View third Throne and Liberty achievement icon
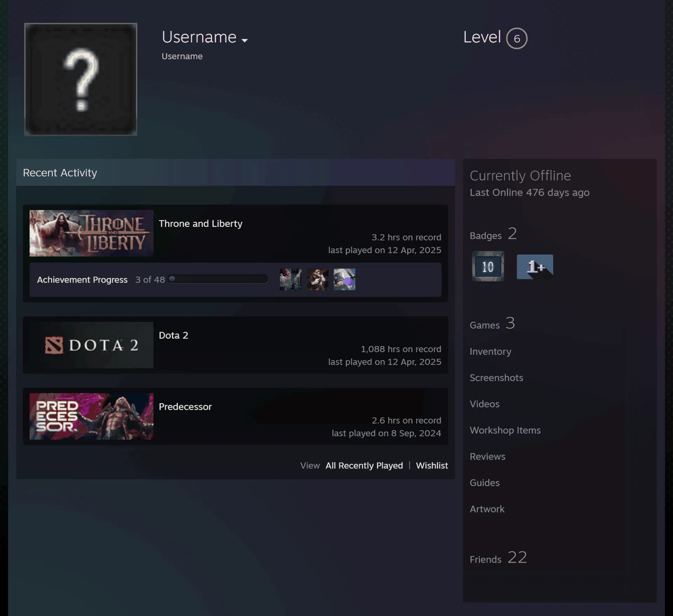This screenshot has height=616, width=673. tap(345, 279)
